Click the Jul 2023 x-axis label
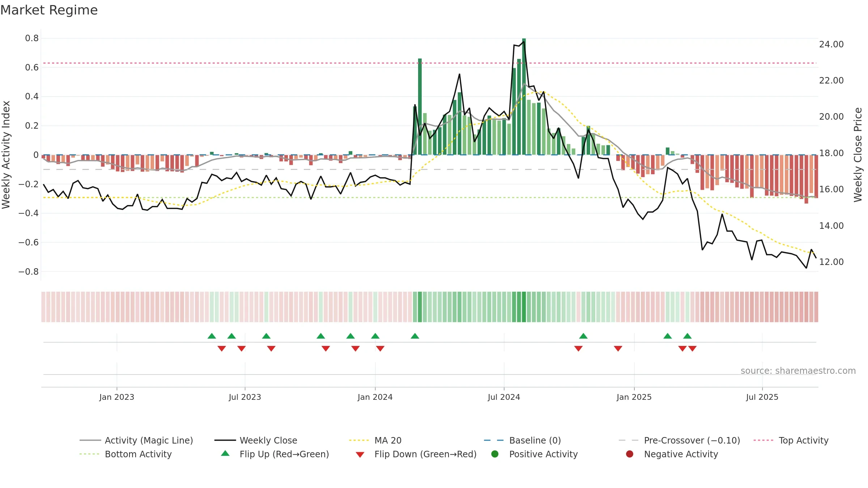Screen dimensions: 868x488 pos(245,397)
